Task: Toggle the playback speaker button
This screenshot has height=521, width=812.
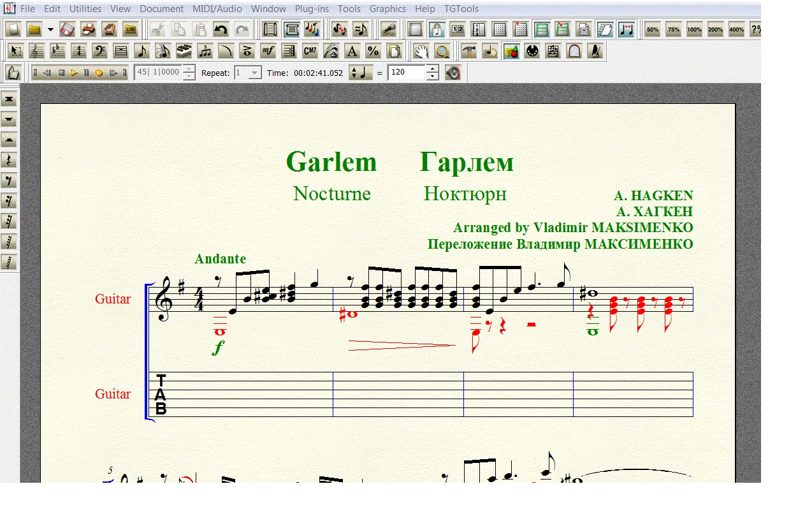Action: pyautogui.click(x=453, y=73)
